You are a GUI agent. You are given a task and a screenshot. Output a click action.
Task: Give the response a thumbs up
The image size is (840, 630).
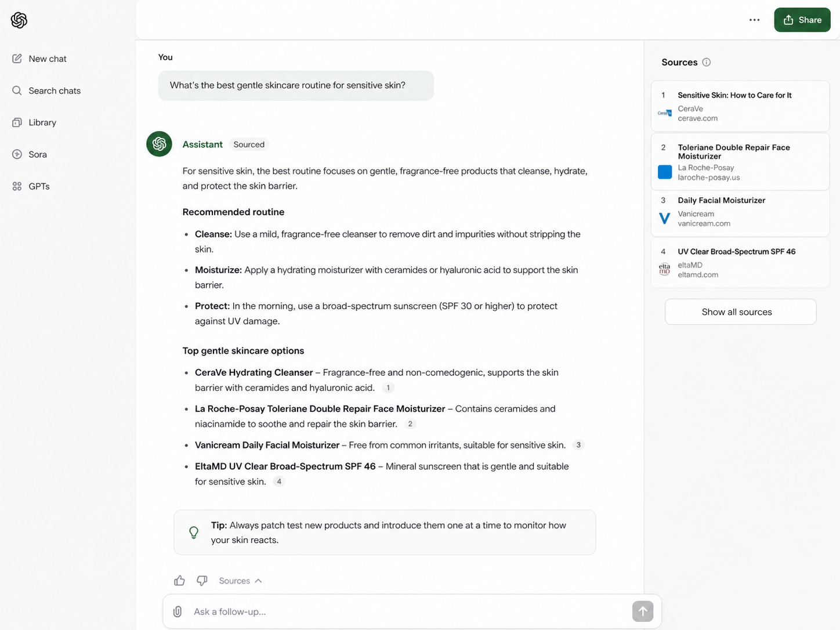pyautogui.click(x=179, y=581)
